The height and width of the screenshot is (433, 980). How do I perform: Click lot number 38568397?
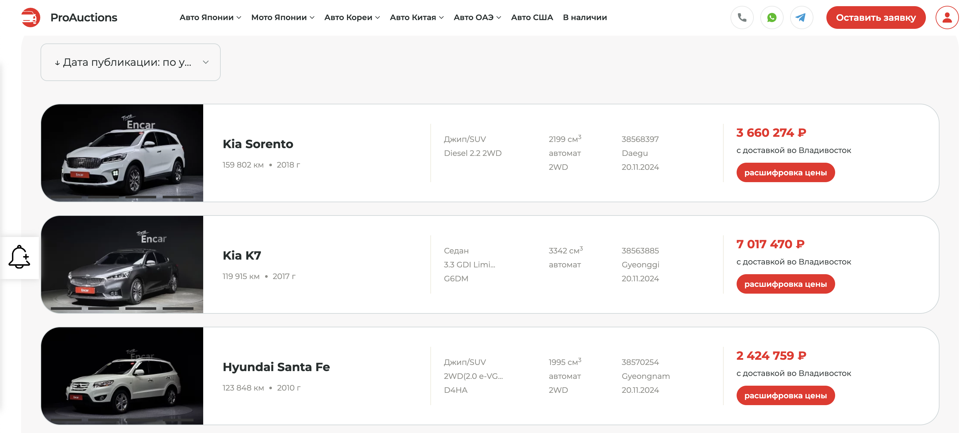coord(640,139)
